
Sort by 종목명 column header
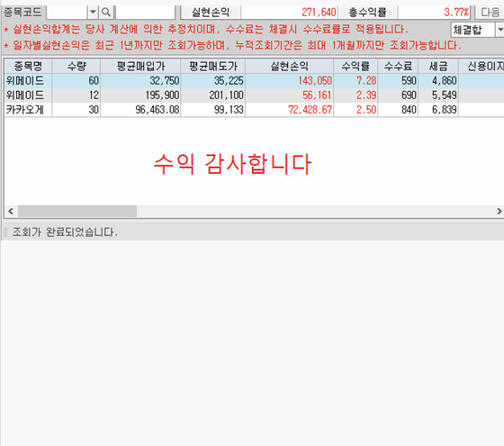(28, 67)
